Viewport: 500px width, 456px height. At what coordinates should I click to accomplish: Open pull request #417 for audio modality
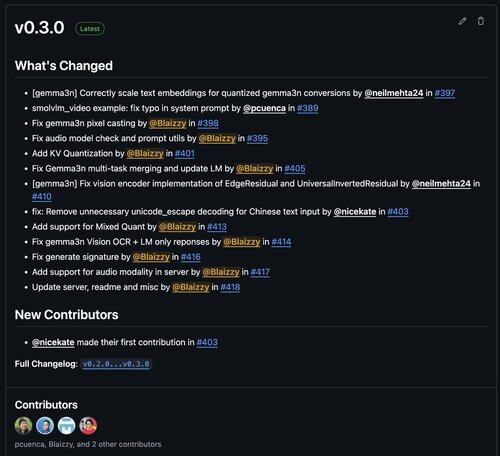(x=260, y=272)
